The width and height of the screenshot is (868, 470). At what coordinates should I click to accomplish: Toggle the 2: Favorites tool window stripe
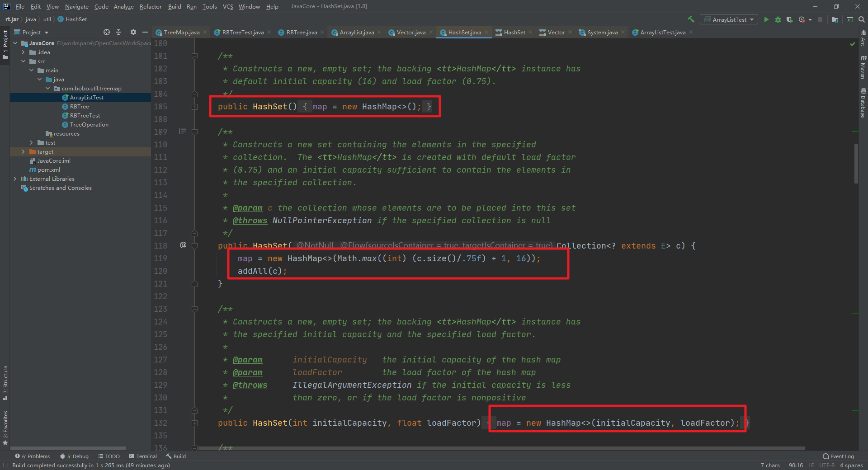[x=5, y=428]
